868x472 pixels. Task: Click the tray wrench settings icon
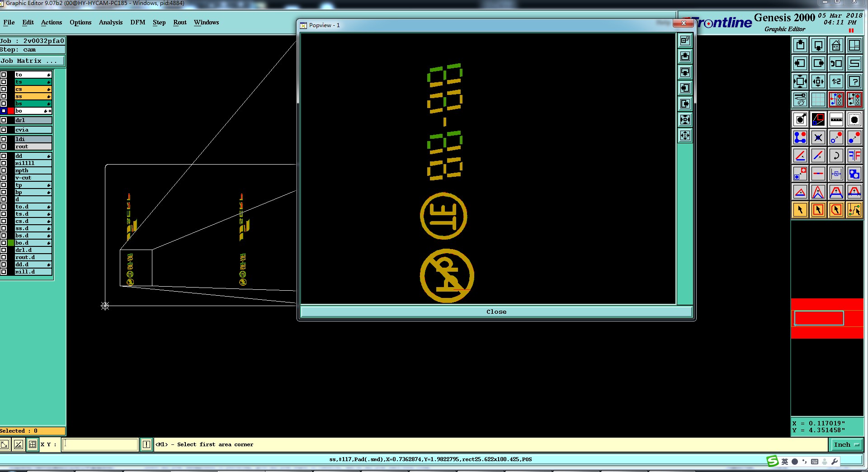tap(835, 462)
